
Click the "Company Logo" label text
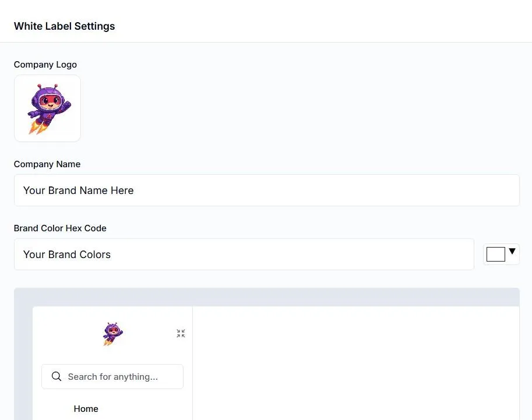(45, 65)
